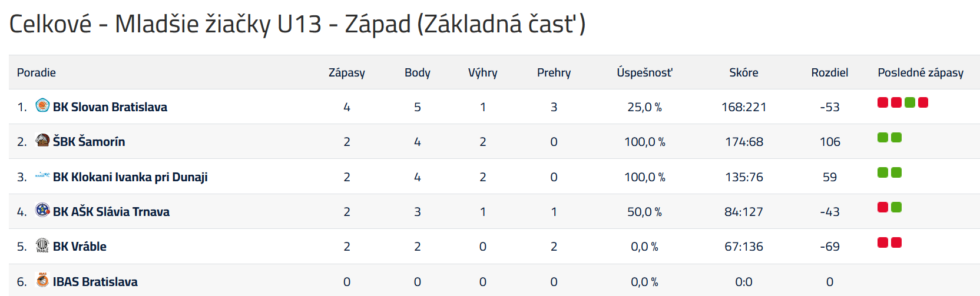Open the BK Slovan Bratislava team link
This screenshot has height=296, width=980.
[x=110, y=107]
